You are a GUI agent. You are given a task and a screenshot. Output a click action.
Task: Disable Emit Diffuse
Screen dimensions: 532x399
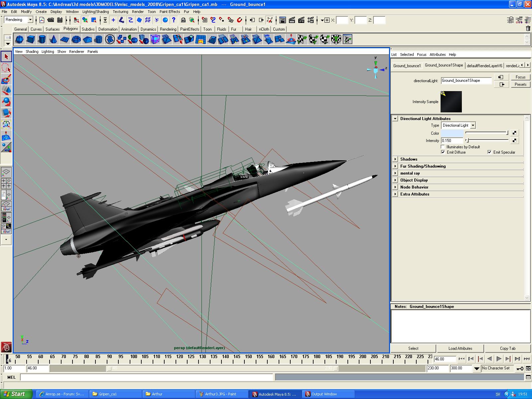click(x=443, y=152)
